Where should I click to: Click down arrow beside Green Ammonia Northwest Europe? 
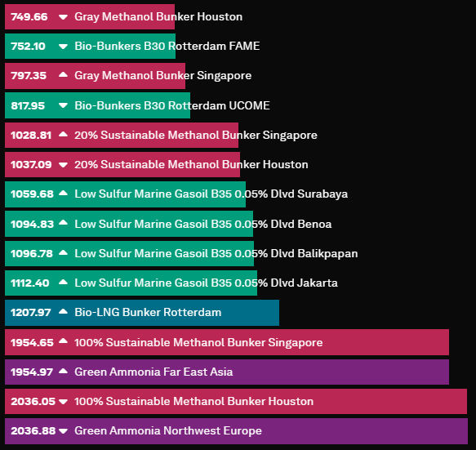(x=63, y=431)
